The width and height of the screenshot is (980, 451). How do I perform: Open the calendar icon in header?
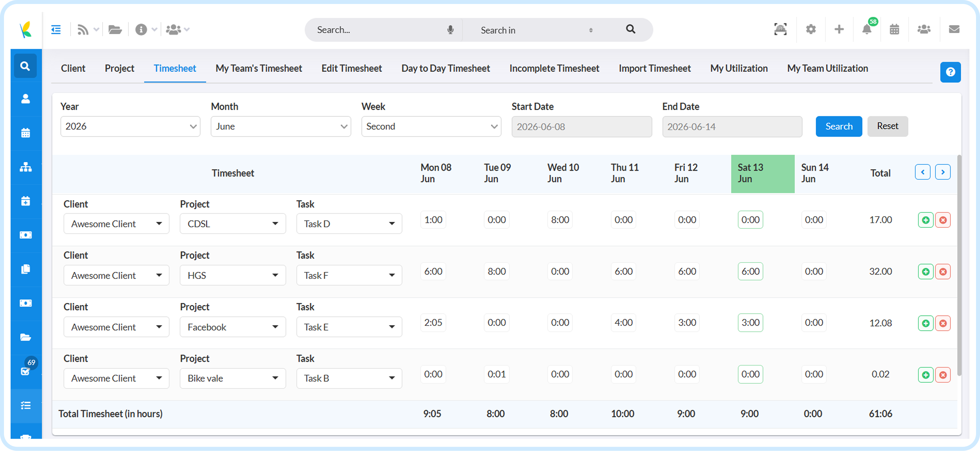tap(894, 29)
